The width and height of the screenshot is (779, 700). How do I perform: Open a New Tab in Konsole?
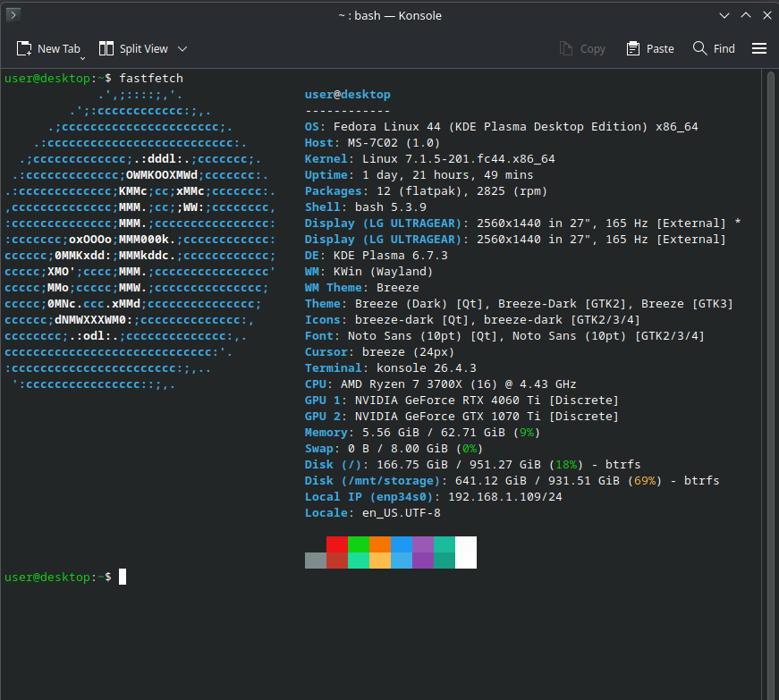click(48, 48)
